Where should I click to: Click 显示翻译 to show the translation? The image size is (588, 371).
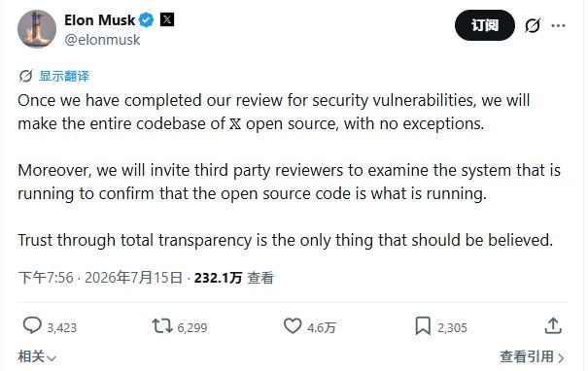click(x=64, y=76)
